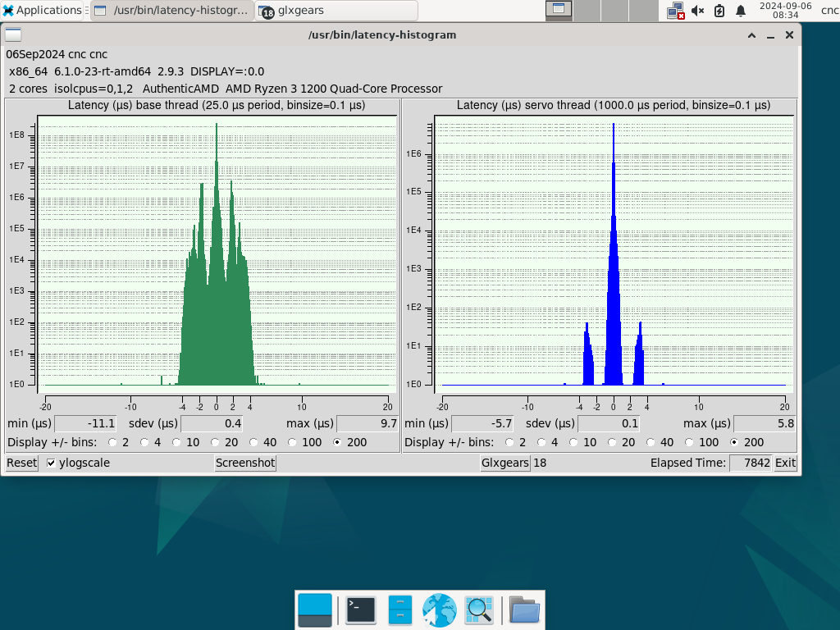Switch to glxgears taskbar entry
Viewport: 840px width, 630px height.
pos(336,10)
